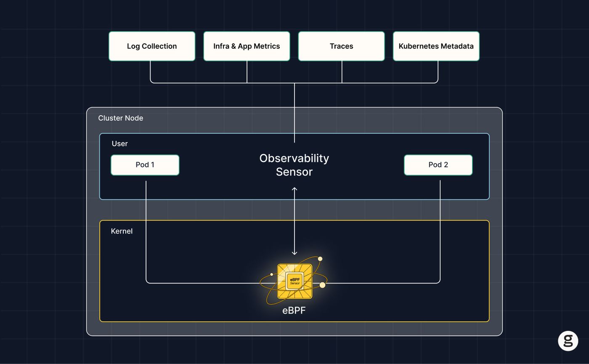Select the Pod 1 box
The height and width of the screenshot is (364, 589).
[145, 165]
